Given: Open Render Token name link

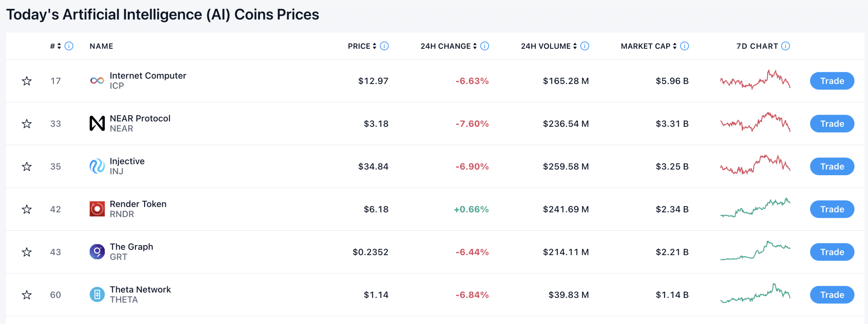Looking at the screenshot, I should point(138,204).
